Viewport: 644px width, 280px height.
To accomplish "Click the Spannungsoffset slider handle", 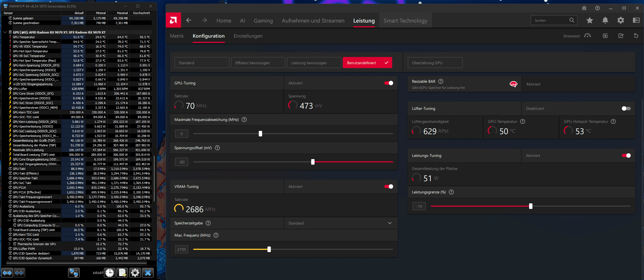I will click(313, 162).
